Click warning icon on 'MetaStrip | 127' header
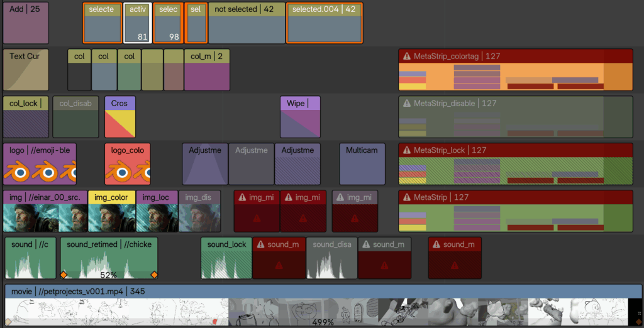Screen dimensions: 644x328 [407, 197]
